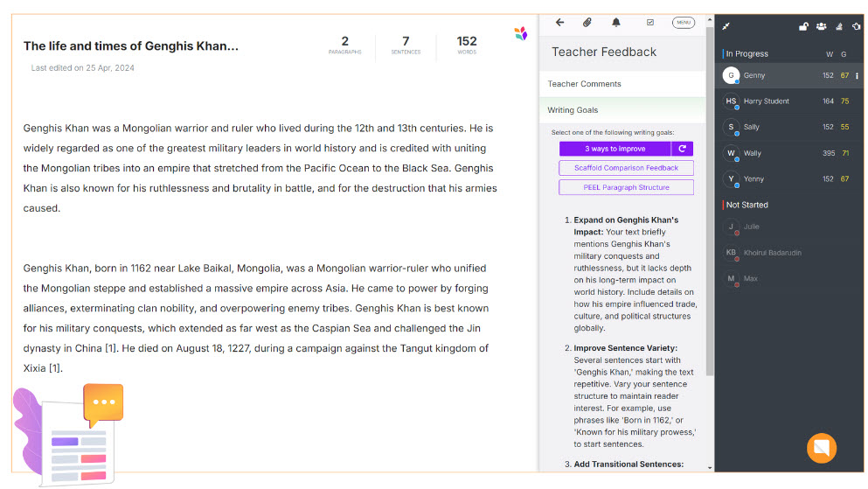Expand the Writing Goals section

(621, 110)
